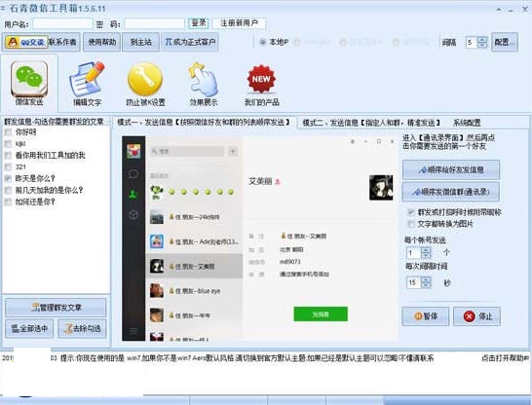The width and height of the screenshot is (532, 405).
Task: Click the QQ交谈 chat button
Action: click(26, 43)
